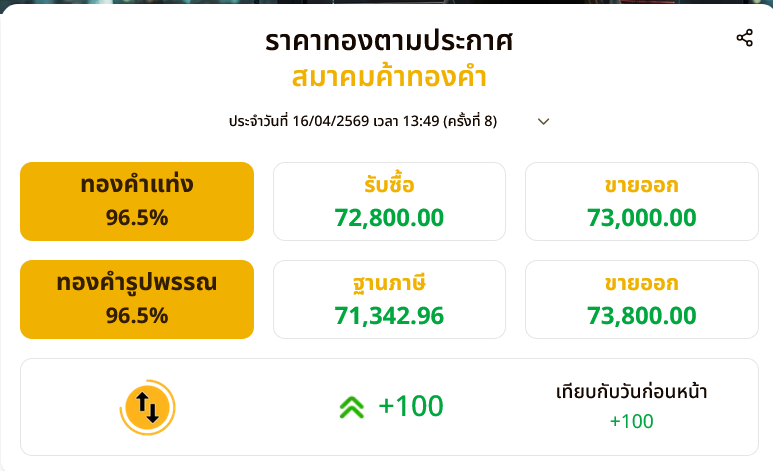Click the large green +100 change value

point(411,407)
